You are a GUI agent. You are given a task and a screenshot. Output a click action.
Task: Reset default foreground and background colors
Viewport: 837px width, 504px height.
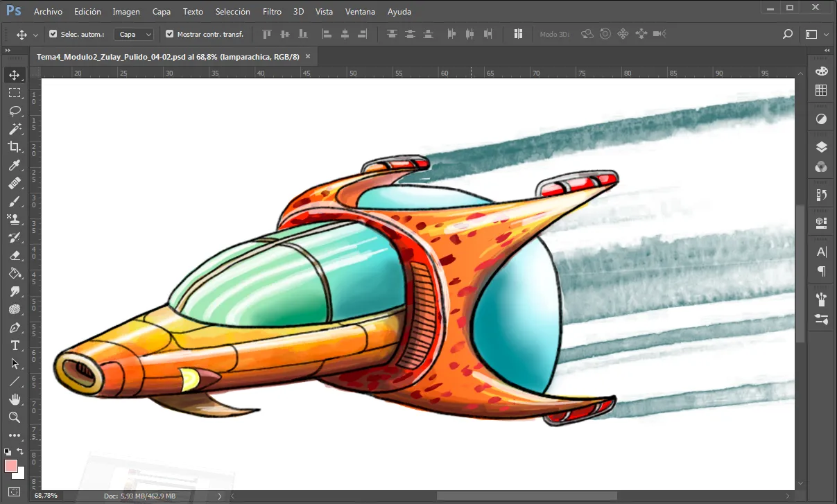8,451
